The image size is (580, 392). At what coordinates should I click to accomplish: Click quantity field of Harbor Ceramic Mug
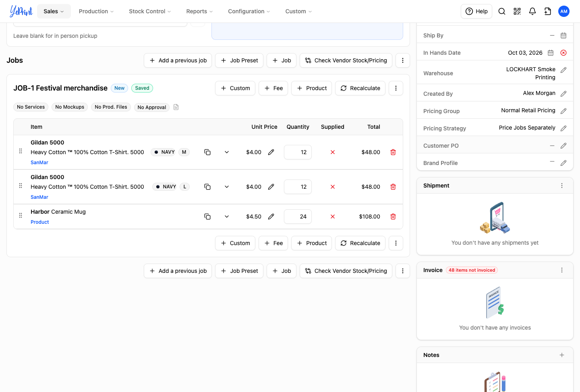298,217
